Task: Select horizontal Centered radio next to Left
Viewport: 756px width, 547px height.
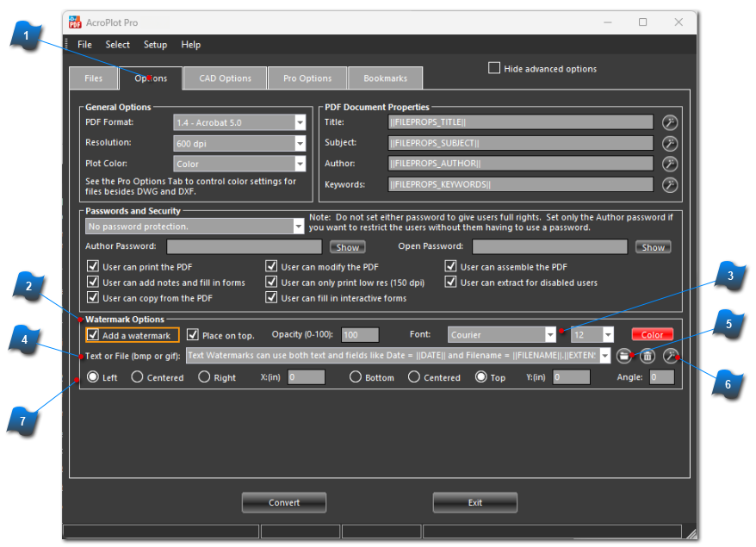Action: [x=137, y=376]
